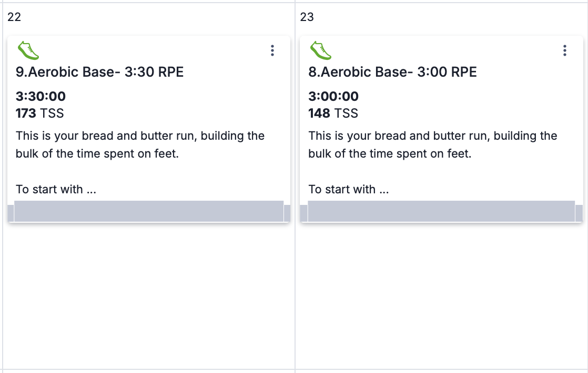Click the main workout structure bar on day 22
This screenshot has height=373, width=588.
pyautogui.click(x=149, y=211)
